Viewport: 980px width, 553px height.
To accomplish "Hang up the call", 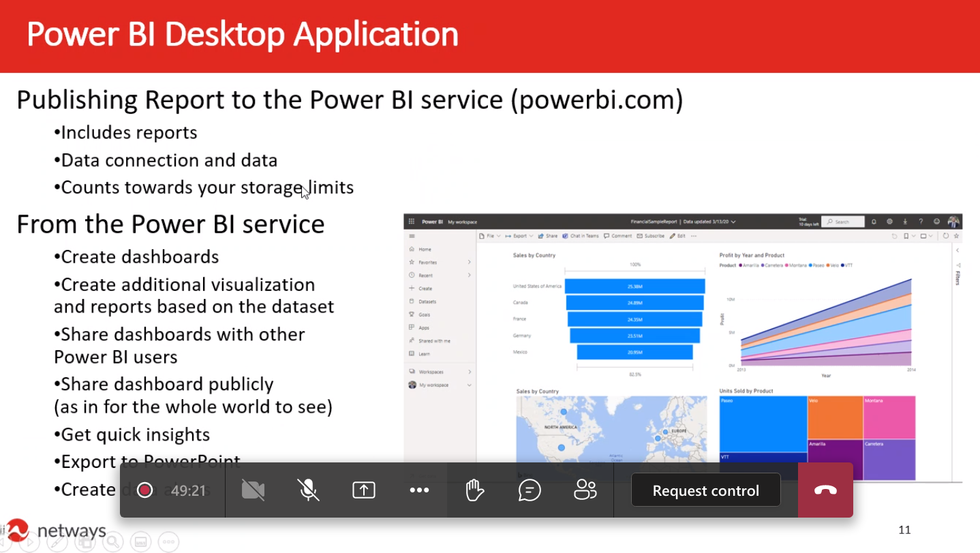I will click(825, 490).
